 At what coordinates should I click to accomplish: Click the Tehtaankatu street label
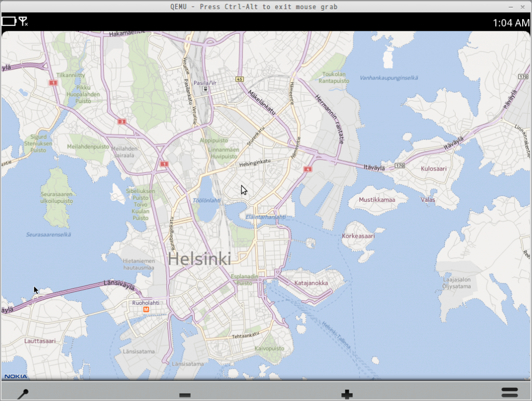click(246, 335)
